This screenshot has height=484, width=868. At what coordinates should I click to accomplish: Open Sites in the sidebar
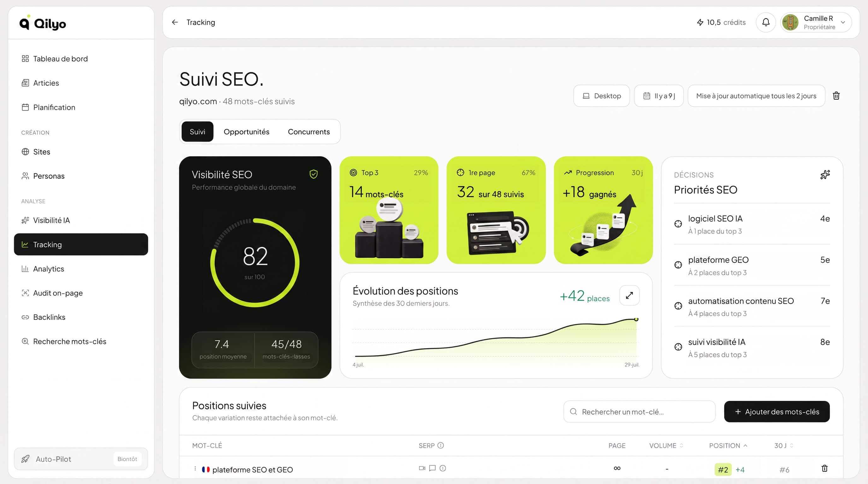(x=81, y=152)
